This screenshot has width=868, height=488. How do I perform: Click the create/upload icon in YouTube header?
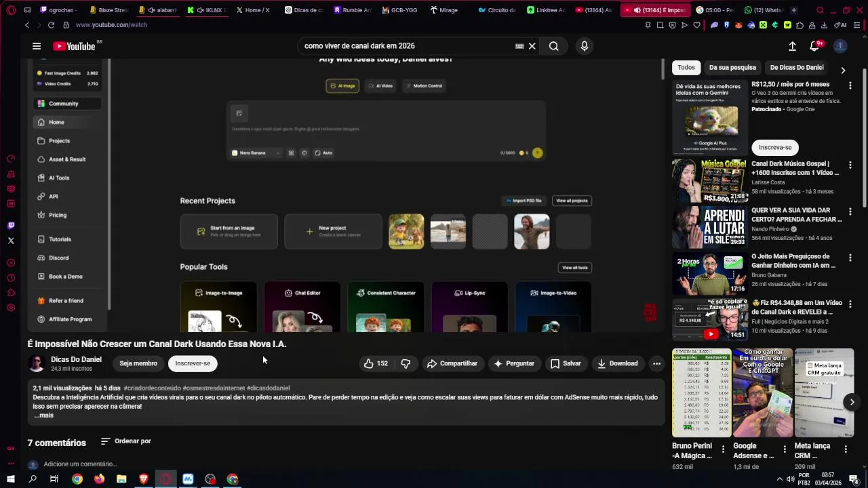click(792, 46)
